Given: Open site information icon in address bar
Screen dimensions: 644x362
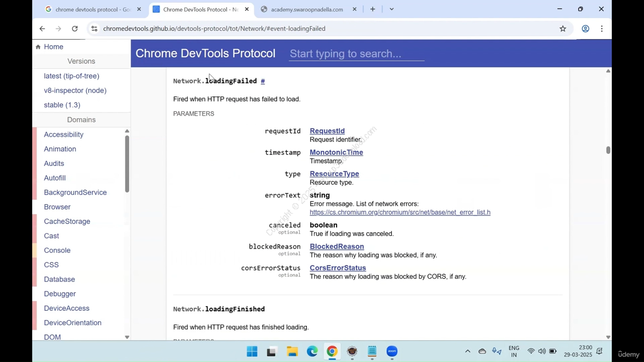Looking at the screenshot, I should [x=94, y=29].
